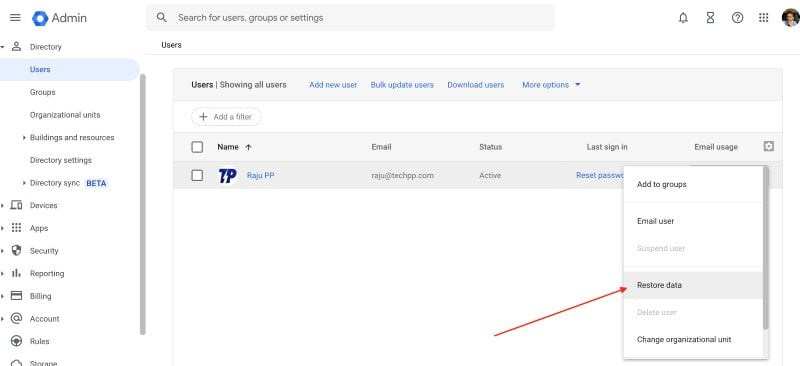Click the Status column header

[490, 147]
